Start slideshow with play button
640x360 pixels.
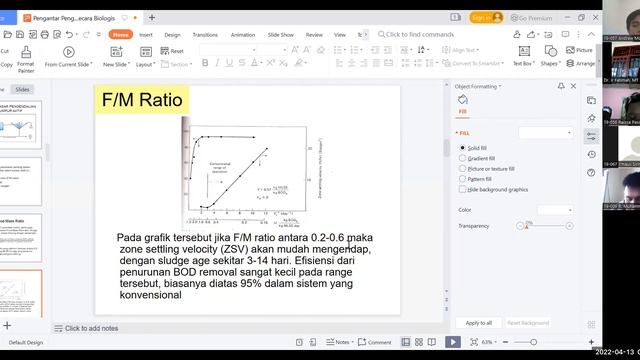click(453, 342)
